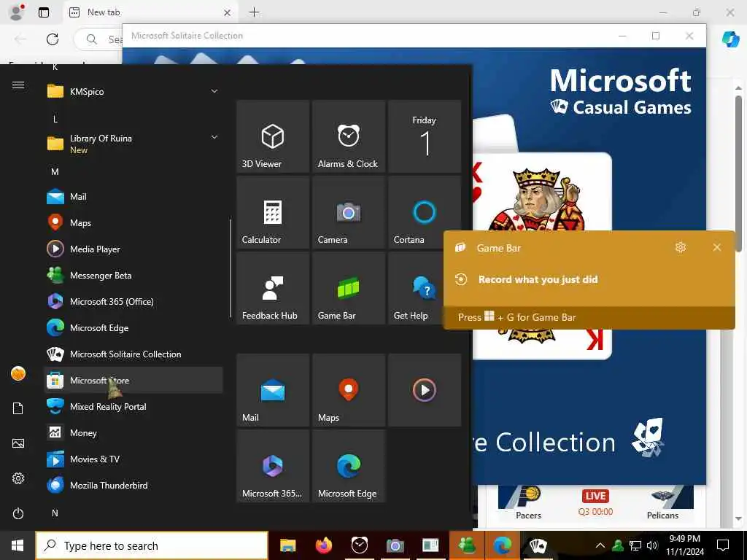Expand the Library Of Ruina folder
This screenshot has height=560, width=747.
pos(133,144)
